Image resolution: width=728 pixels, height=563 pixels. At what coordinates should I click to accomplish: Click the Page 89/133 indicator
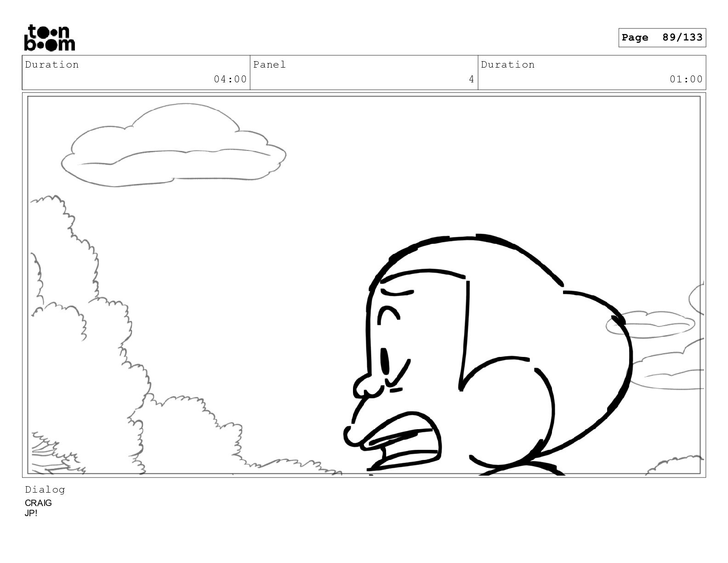click(662, 38)
